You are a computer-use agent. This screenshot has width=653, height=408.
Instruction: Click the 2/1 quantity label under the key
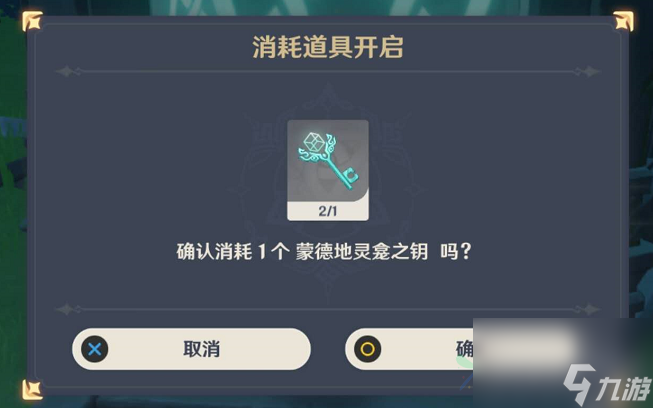tap(328, 211)
